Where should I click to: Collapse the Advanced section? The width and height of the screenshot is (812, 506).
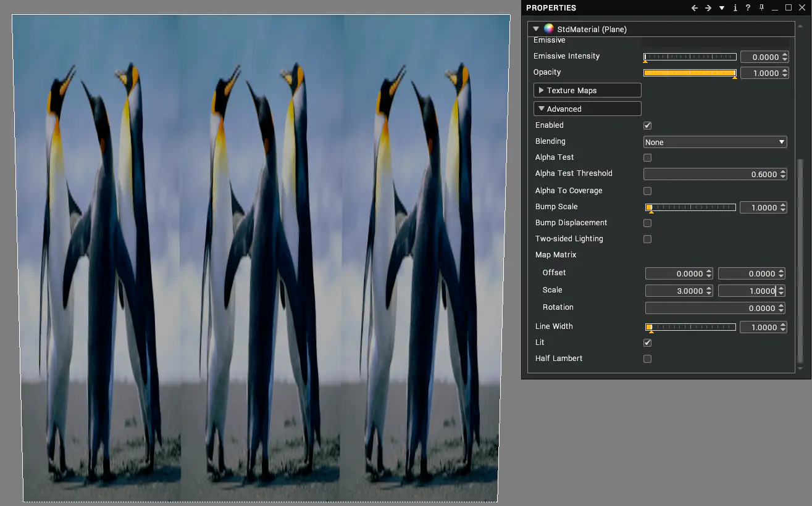point(587,109)
